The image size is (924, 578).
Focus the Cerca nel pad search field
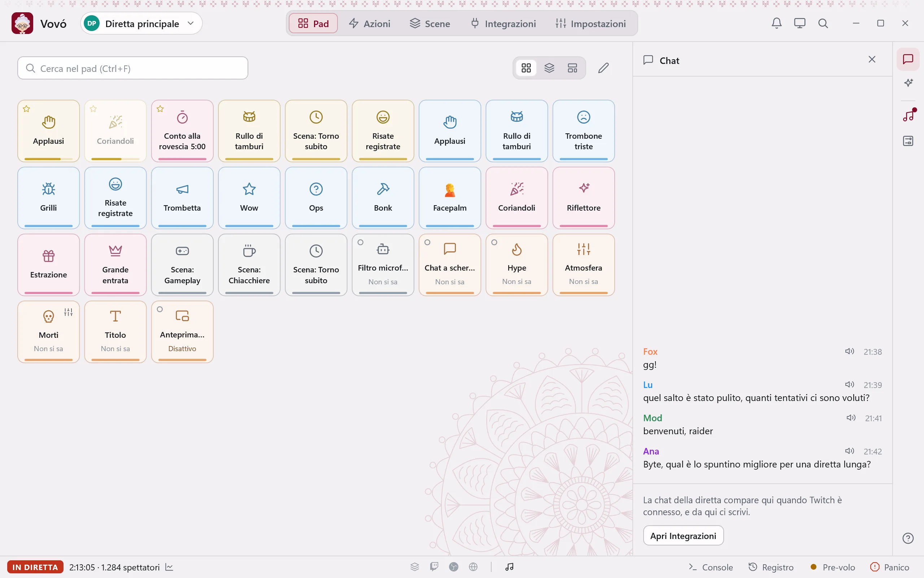(132, 68)
